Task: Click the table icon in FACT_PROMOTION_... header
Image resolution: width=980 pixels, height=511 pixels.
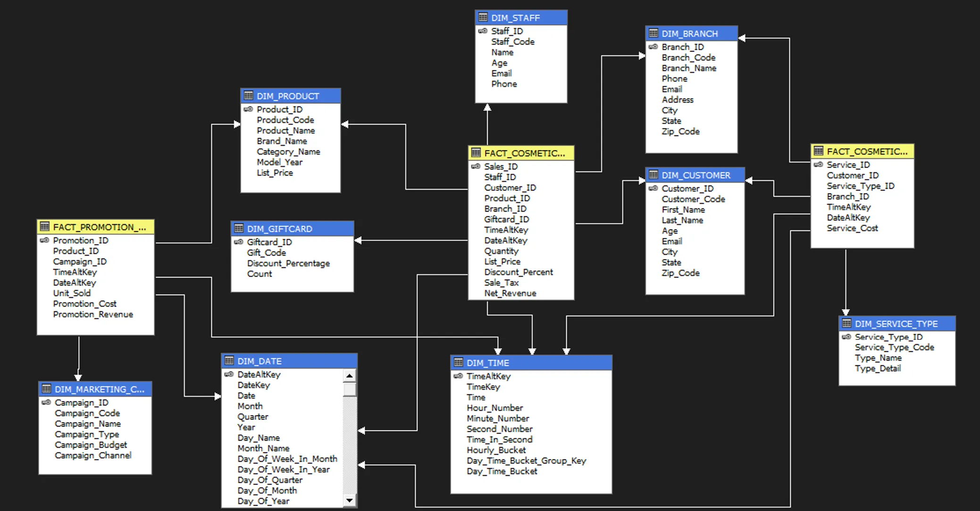Action: pyautogui.click(x=45, y=226)
